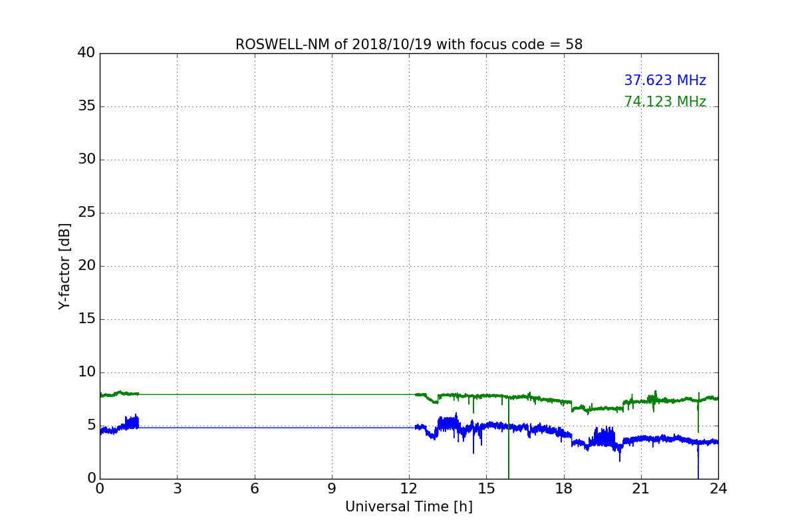Click the 'Universal Time [h]' axis label
798x532 pixels.
[x=409, y=507]
